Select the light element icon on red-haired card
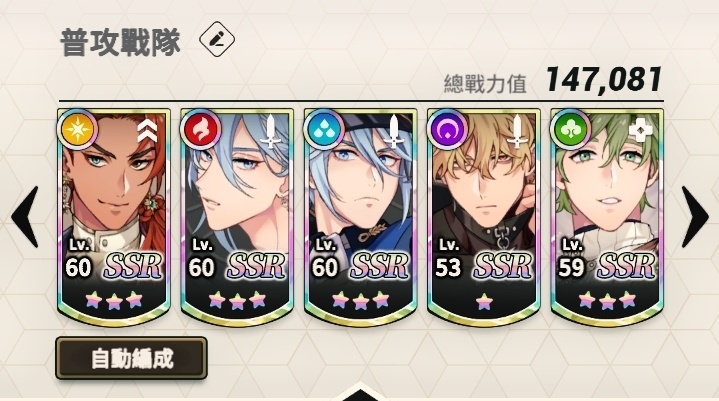 [x=77, y=129]
